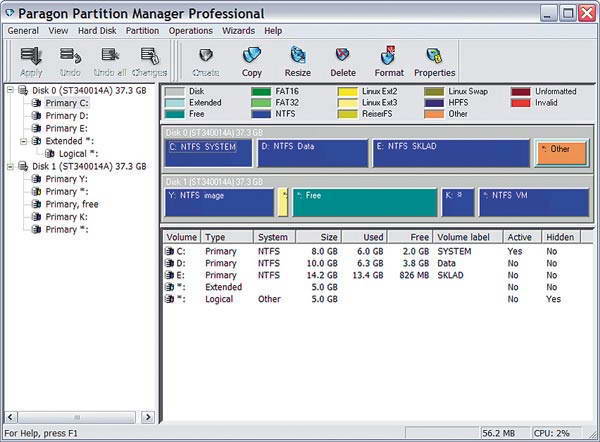Select the NTFS VM partition block
The image size is (600, 442).
tap(534, 202)
